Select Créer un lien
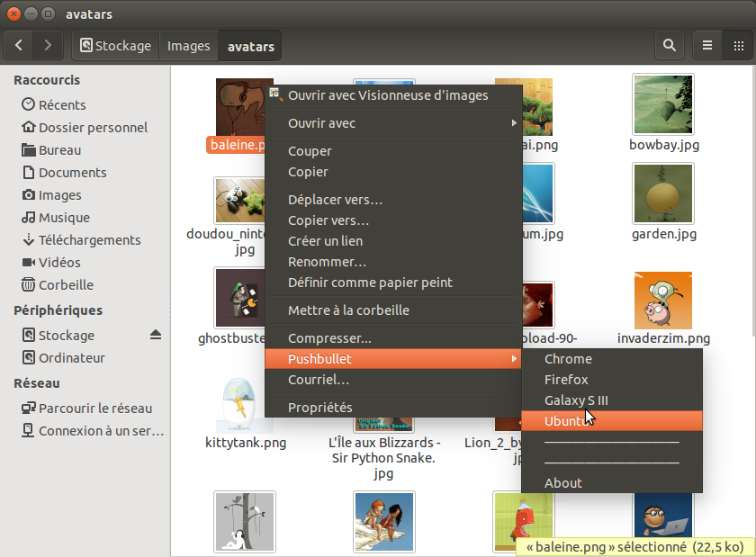This screenshot has height=557, width=756. click(393, 241)
